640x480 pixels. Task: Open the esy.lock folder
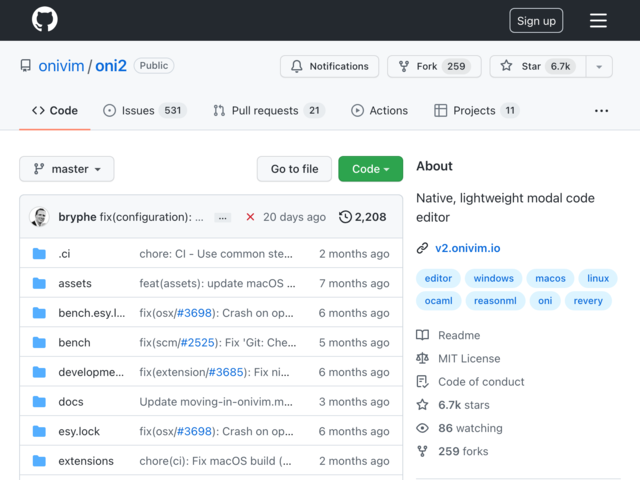click(79, 431)
